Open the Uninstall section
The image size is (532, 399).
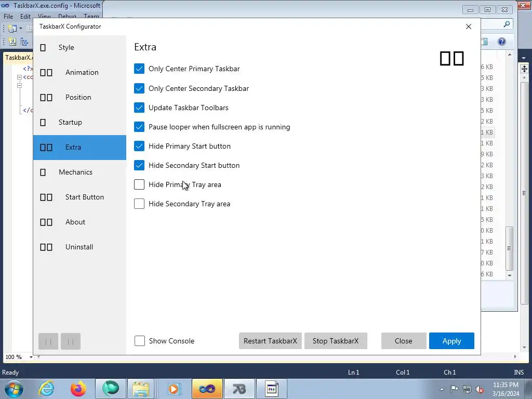(79, 247)
